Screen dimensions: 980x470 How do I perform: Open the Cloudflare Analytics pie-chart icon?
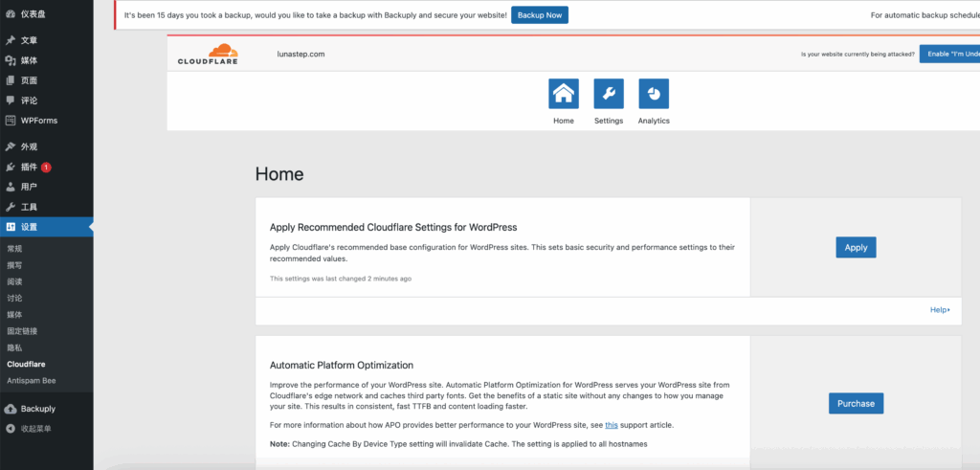click(x=653, y=94)
